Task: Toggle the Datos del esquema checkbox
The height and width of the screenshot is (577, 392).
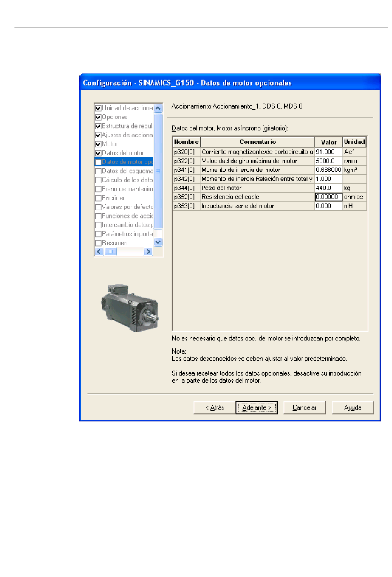Action: 98,171
